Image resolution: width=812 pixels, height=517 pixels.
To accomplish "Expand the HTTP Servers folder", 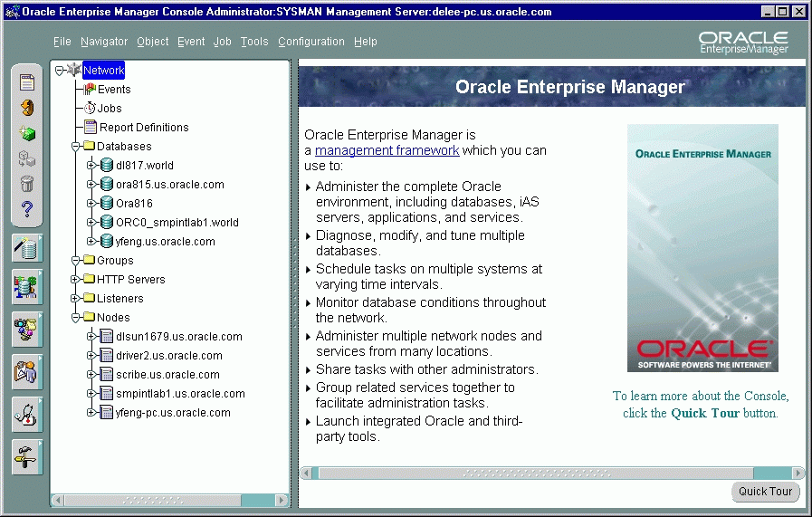I will (x=76, y=280).
